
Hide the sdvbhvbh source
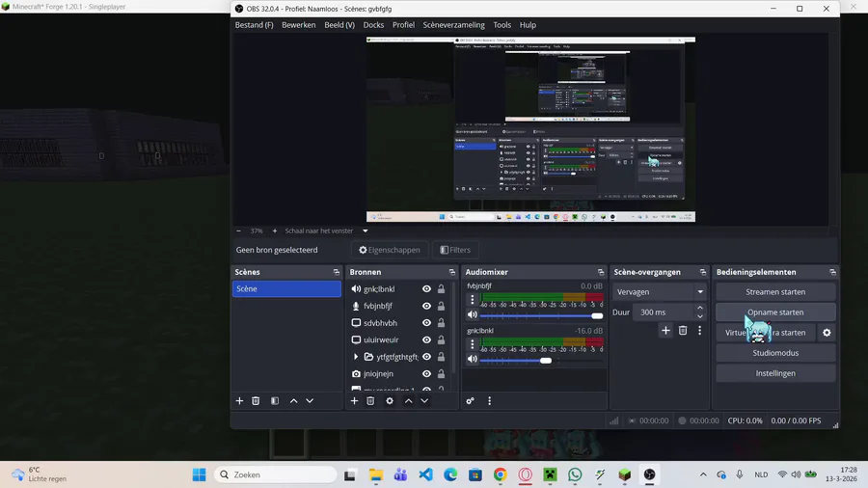(427, 322)
